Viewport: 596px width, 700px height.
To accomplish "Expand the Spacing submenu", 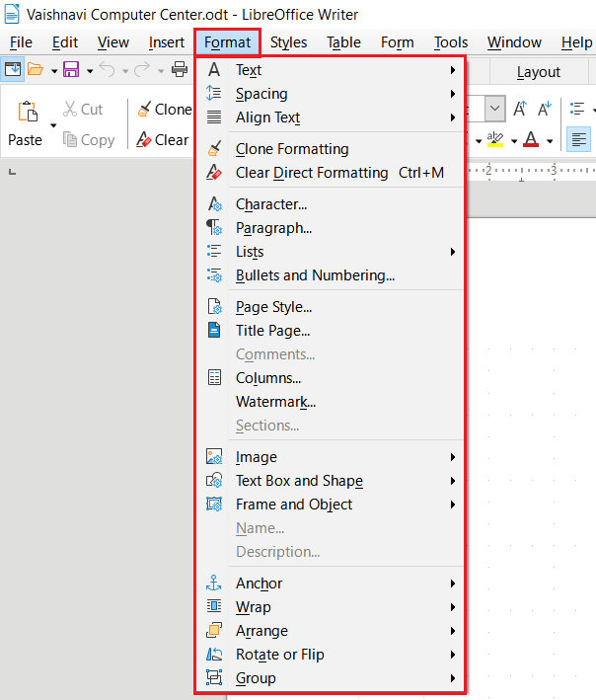I will (x=331, y=94).
